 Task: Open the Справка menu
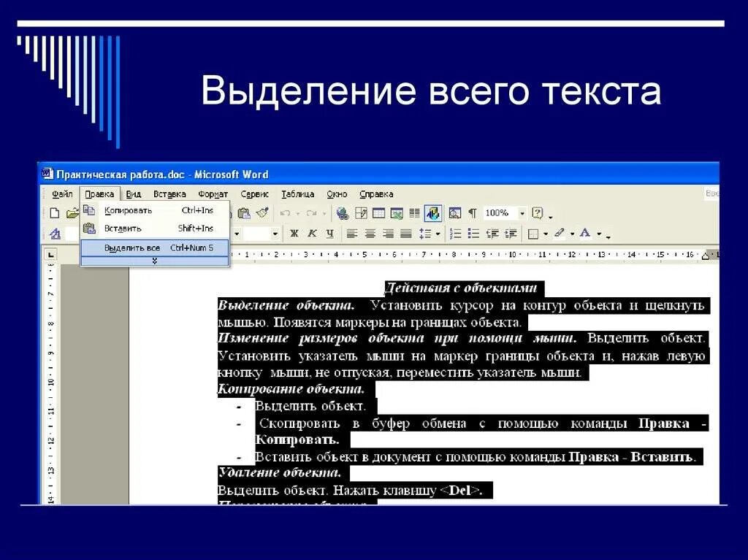(376, 194)
